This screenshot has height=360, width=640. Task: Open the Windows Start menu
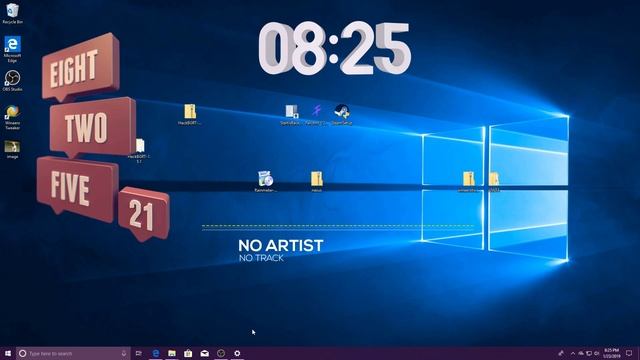coord(8,353)
